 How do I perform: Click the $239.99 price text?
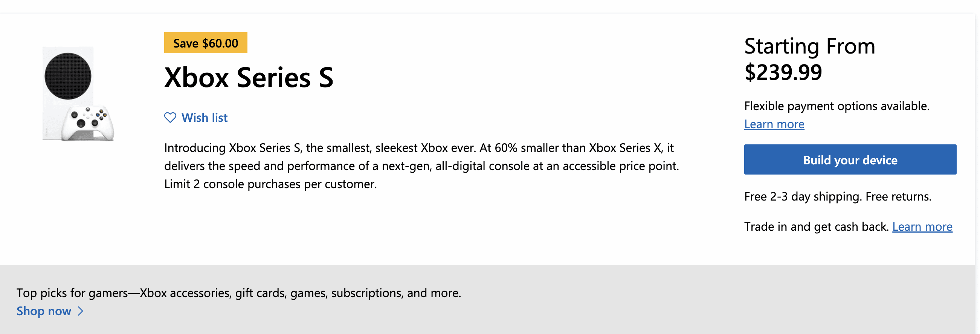click(783, 72)
